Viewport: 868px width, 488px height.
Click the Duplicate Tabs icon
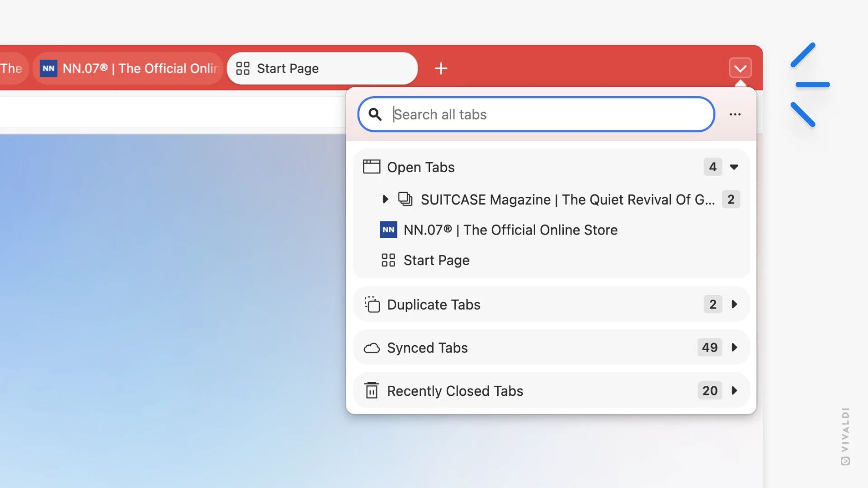point(372,305)
